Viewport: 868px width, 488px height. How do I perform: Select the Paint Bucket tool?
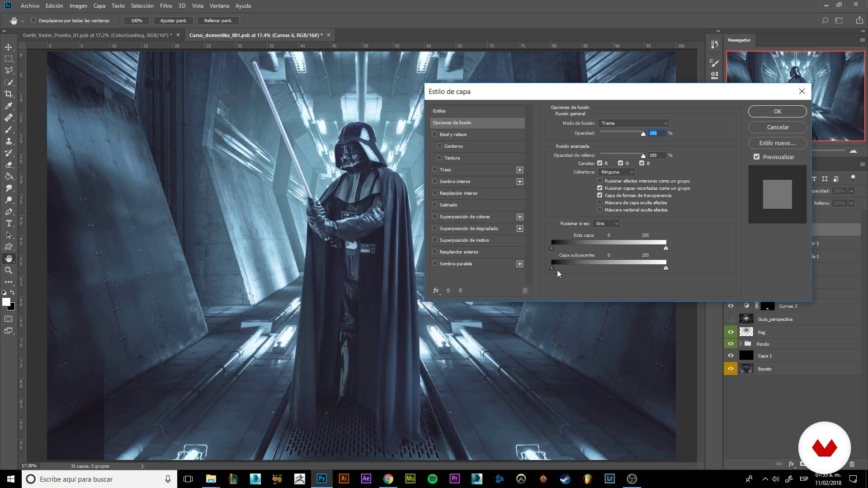[x=9, y=176]
